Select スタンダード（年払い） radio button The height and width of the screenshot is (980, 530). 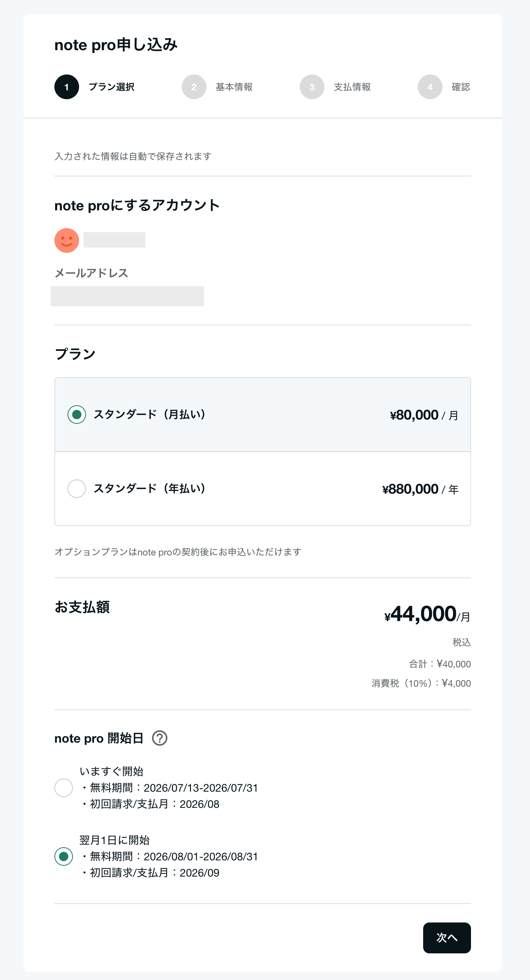[x=77, y=489]
